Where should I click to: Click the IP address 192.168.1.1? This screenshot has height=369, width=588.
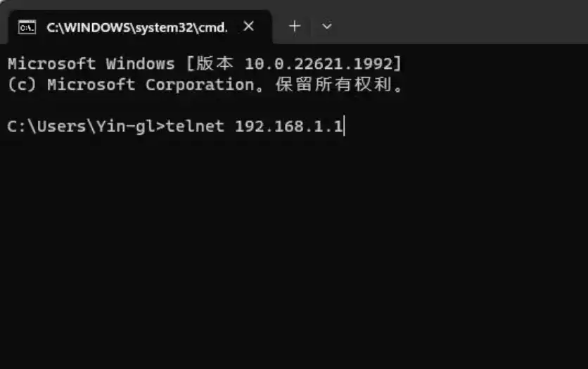[289, 127]
